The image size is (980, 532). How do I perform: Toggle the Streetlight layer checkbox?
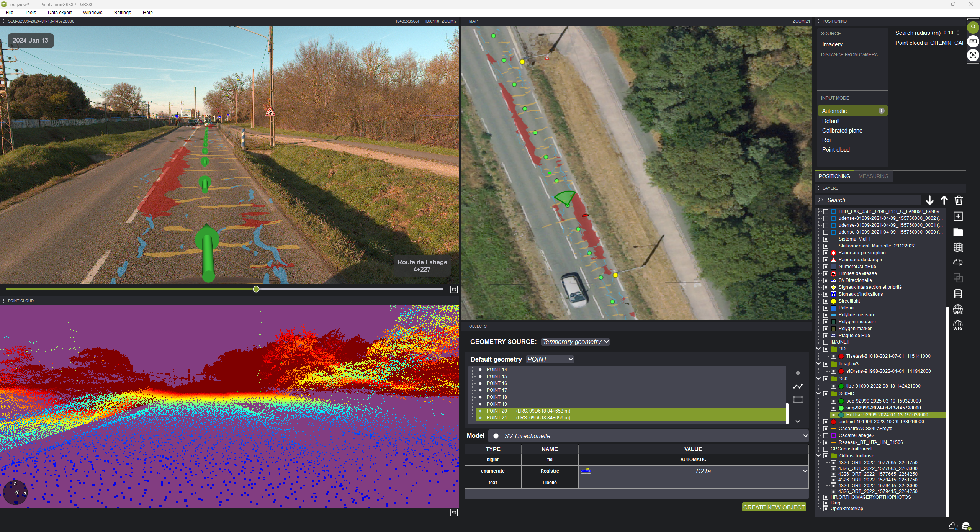[826, 301]
